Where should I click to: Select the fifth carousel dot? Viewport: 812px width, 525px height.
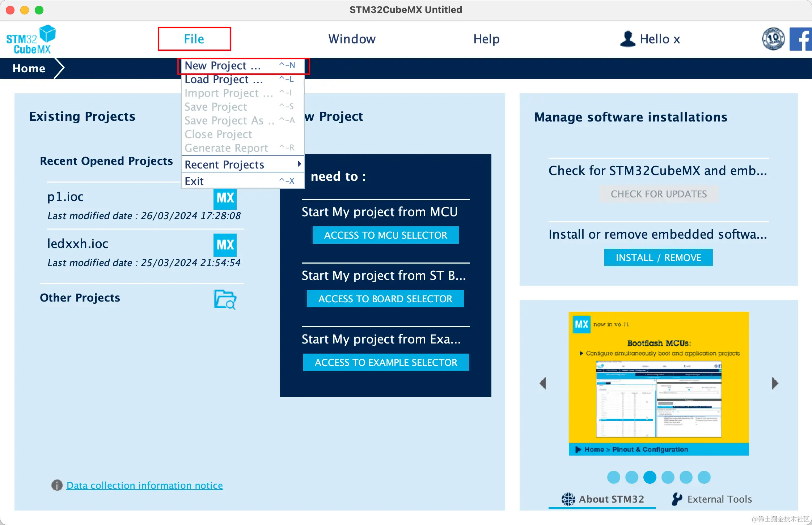686,477
